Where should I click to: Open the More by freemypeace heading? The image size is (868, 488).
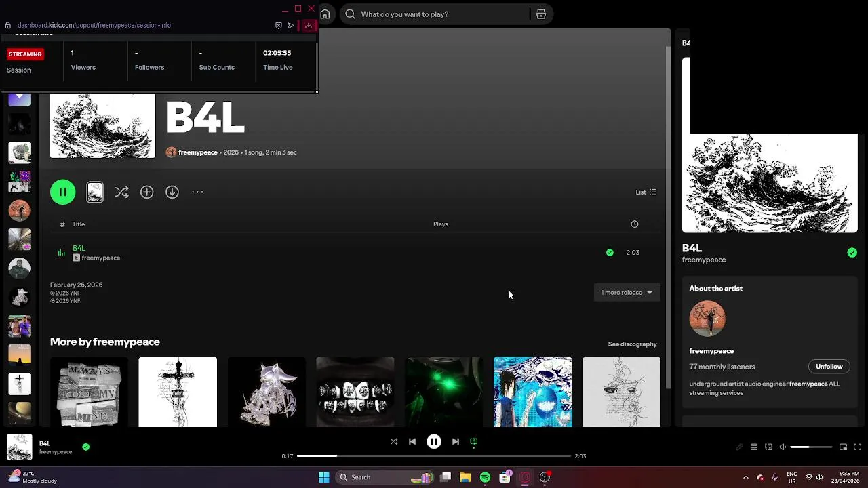(105, 342)
